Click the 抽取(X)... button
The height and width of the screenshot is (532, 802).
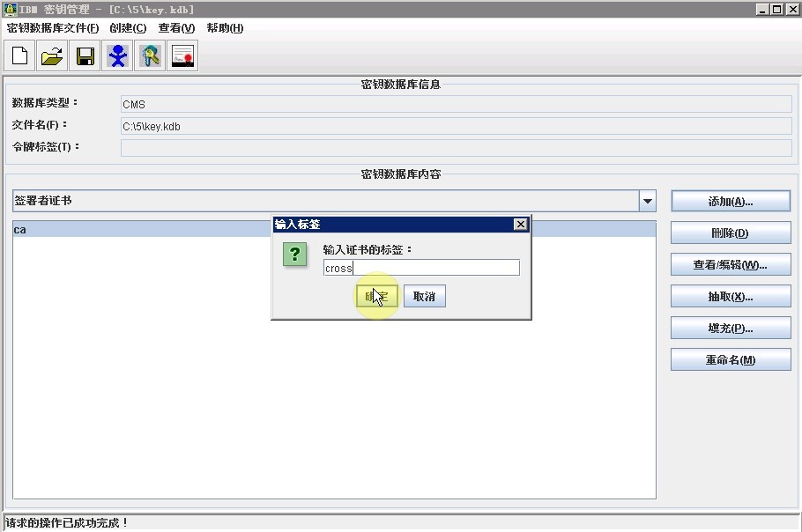731,297
